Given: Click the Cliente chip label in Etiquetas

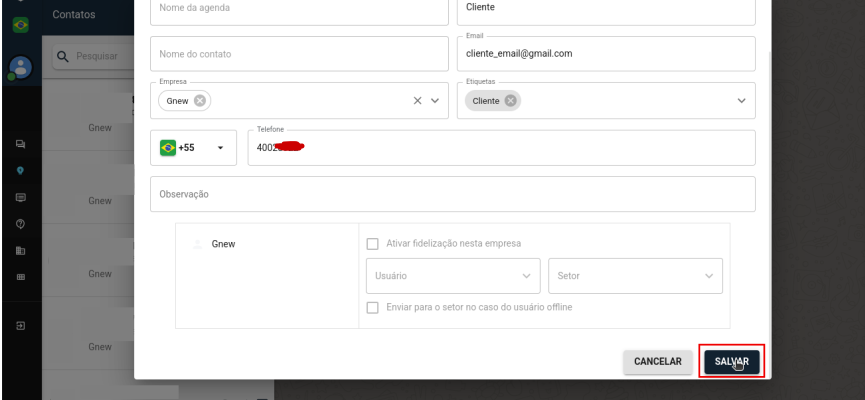Looking at the screenshot, I should coord(485,101).
